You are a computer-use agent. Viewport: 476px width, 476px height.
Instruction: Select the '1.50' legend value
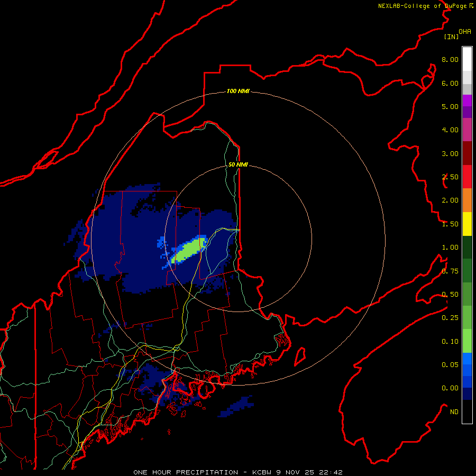click(450, 224)
